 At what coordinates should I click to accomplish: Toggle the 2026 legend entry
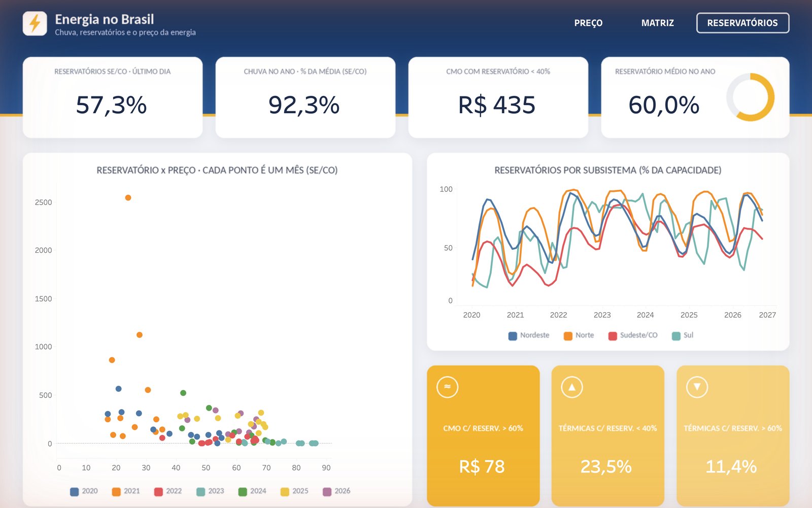click(336, 491)
